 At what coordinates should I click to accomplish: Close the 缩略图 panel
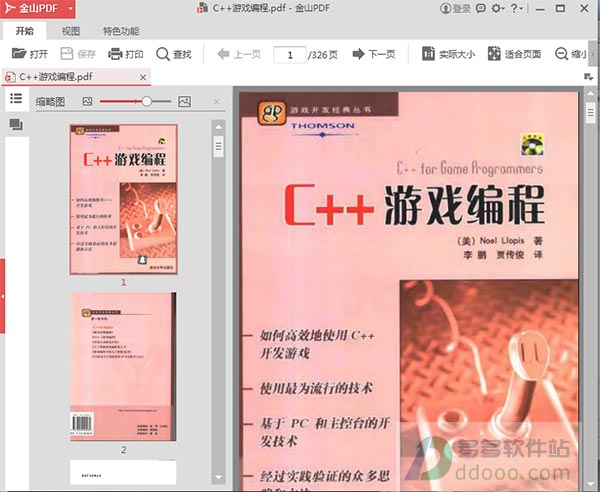coord(217,101)
